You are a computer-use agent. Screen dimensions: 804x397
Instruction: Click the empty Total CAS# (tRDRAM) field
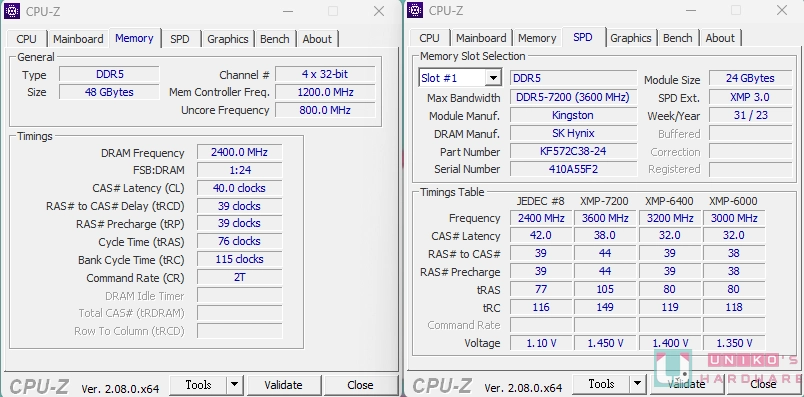coord(239,313)
